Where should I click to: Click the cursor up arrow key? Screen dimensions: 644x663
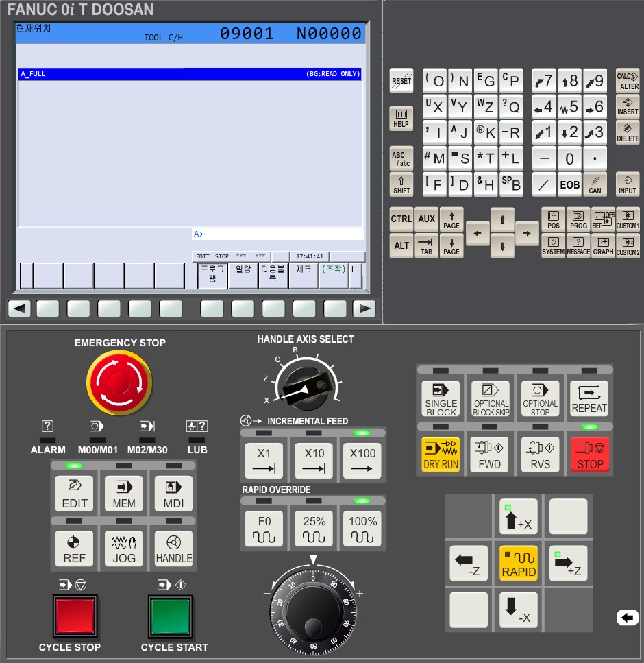point(502,219)
